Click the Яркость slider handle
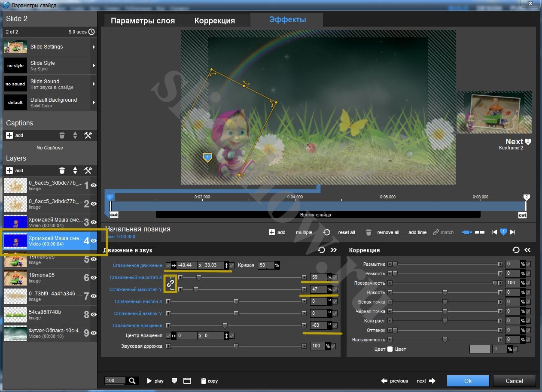The image size is (542, 392). tap(445, 292)
